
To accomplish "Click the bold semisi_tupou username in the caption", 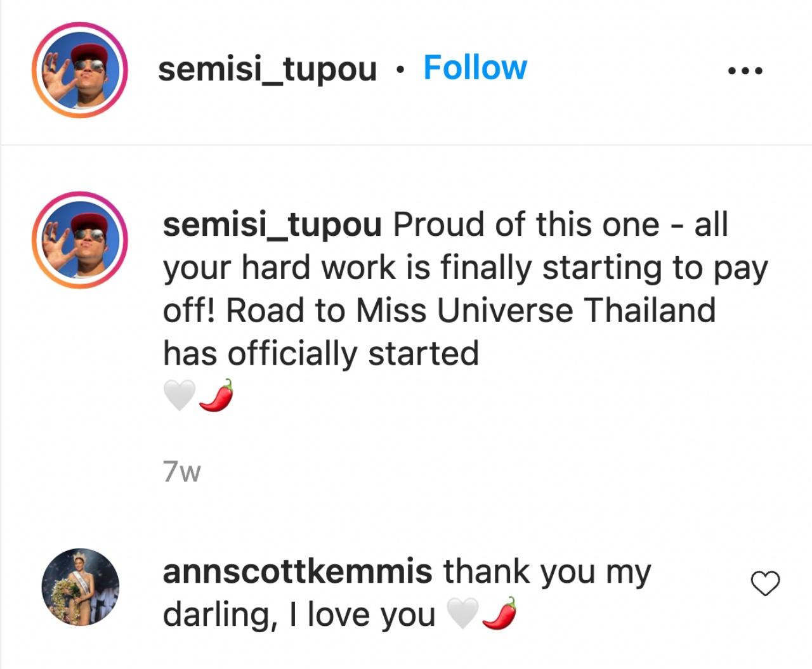I will 272,225.
